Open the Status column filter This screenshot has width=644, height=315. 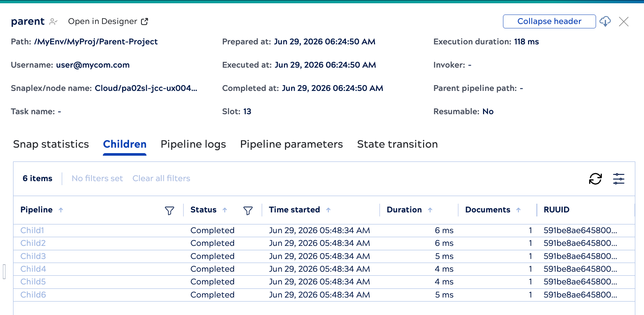tap(248, 210)
